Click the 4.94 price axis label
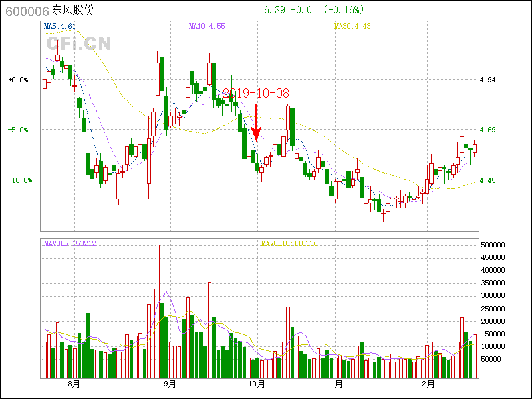This screenshot has height=399, width=532. click(487, 80)
